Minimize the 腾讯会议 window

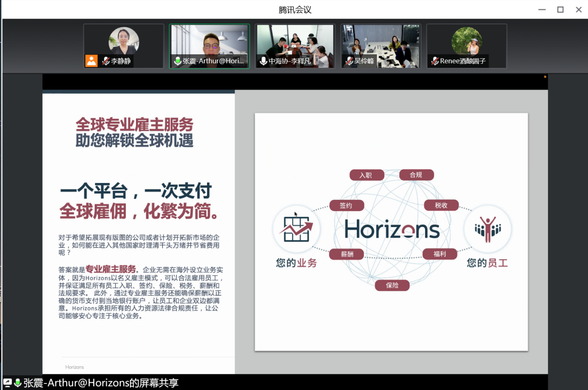542,9
